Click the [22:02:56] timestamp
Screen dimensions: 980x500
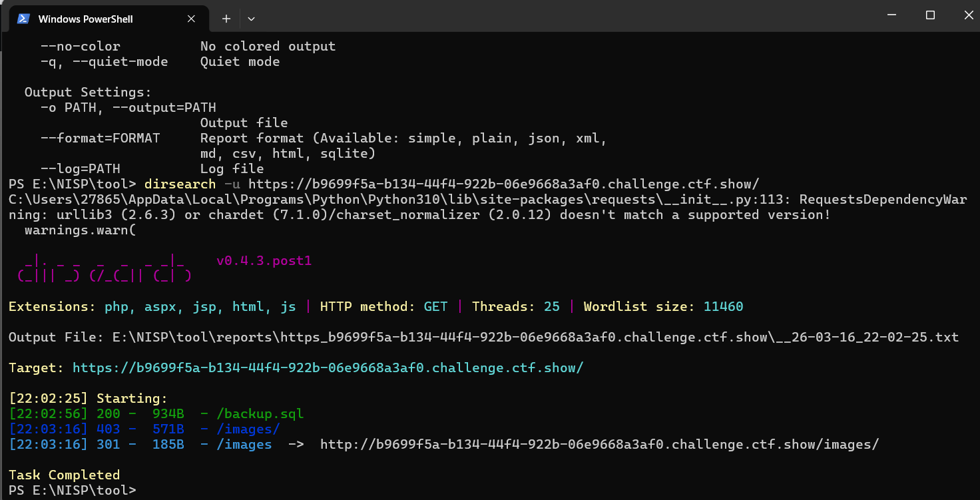pyautogui.click(x=48, y=413)
